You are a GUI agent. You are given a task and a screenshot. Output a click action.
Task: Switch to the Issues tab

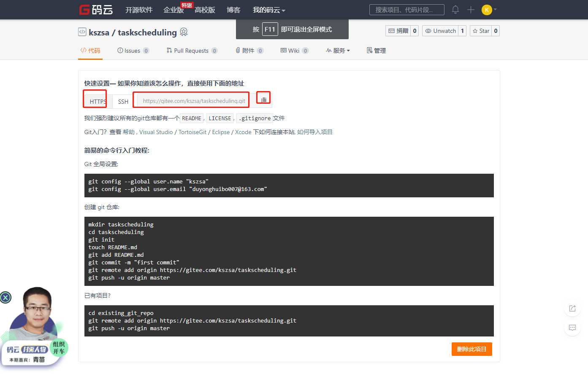133,51
